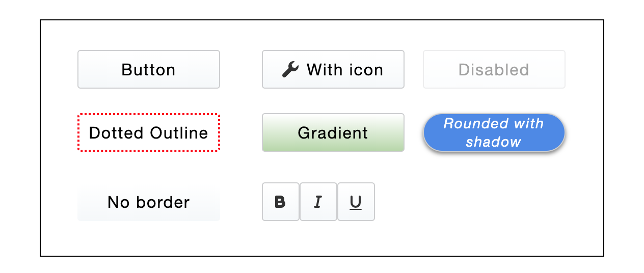Click the plain "Button" button

tap(149, 69)
